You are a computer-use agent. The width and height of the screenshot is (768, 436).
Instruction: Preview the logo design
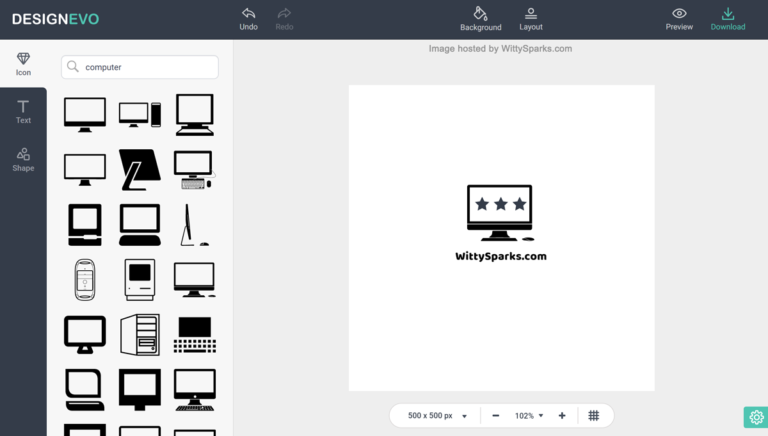tap(679, 19)
